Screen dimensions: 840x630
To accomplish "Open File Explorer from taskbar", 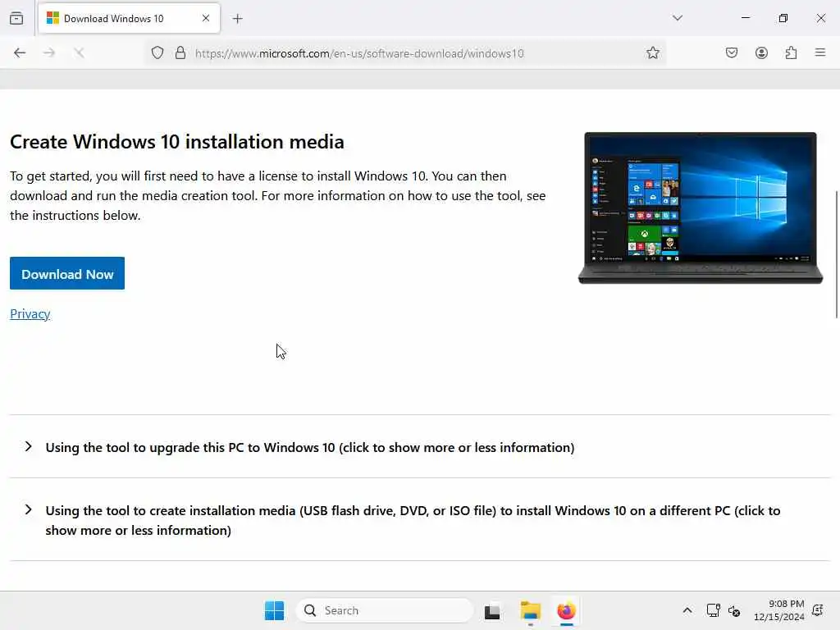I will point(531,610).
